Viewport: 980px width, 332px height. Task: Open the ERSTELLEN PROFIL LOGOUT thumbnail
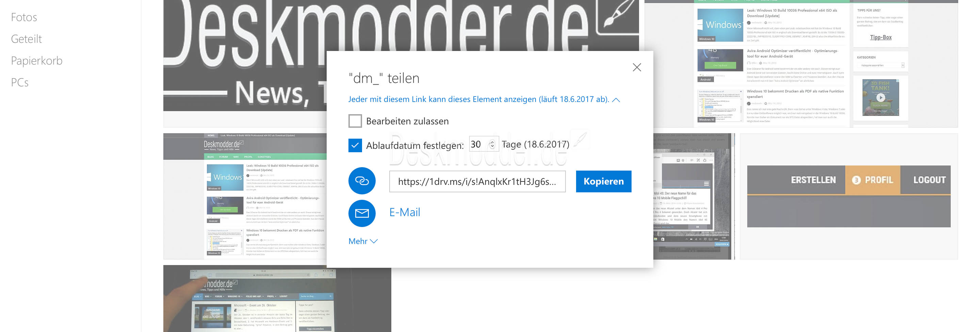[x=849, y=196]
